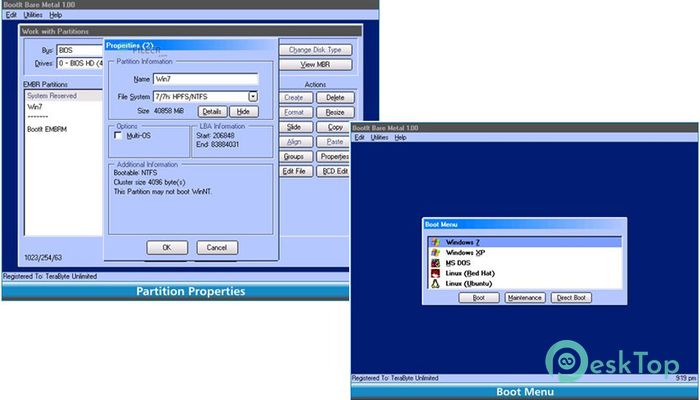Click the 1023/254/63 geometry value

[43, 258]
